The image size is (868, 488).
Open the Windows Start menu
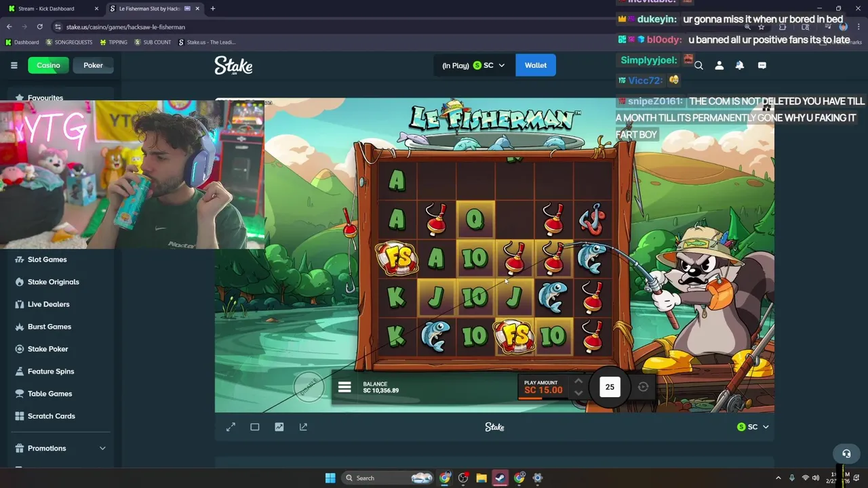[x=330, y=478]
